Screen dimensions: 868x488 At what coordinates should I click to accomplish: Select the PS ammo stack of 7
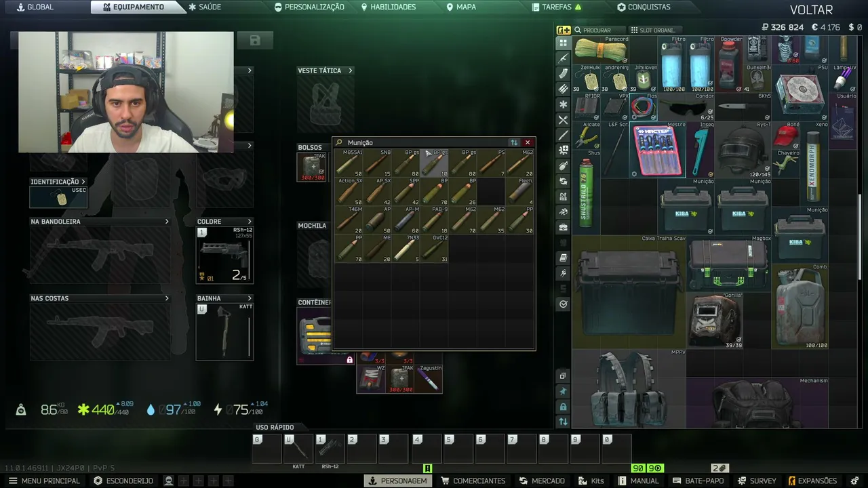point(492,163)
